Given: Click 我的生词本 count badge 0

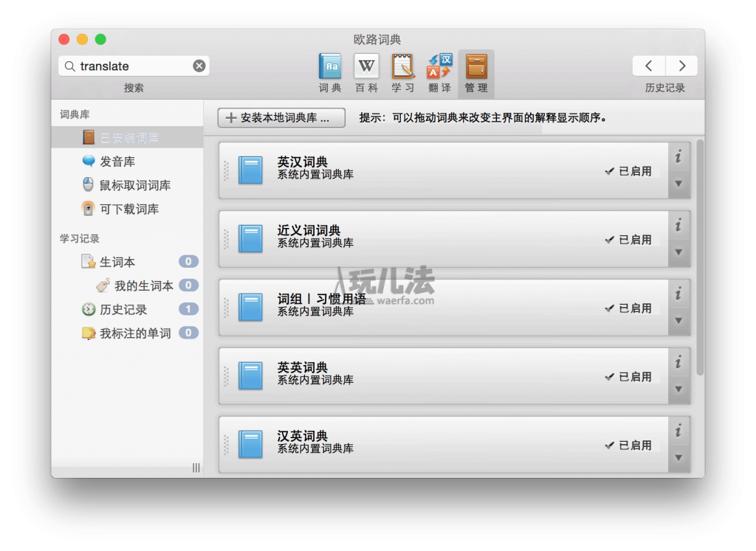Looking at the screenshot, I should point(188,285).
